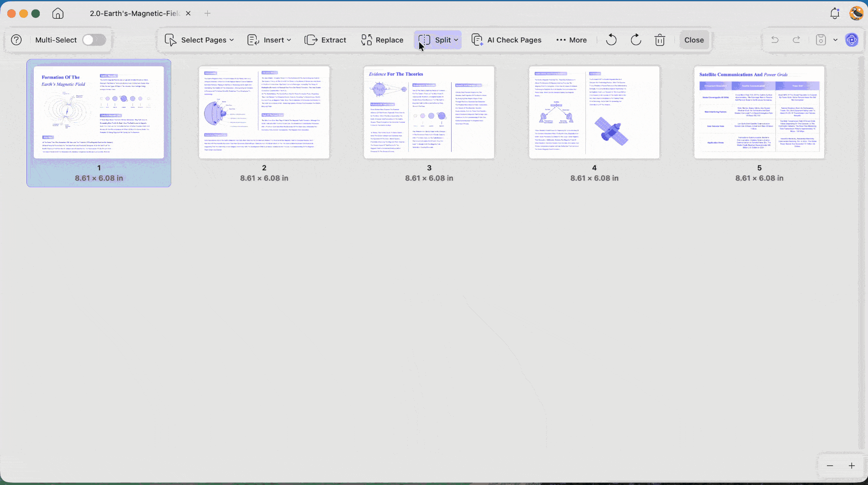Zoom in thumbnails with plus button
This screenshot has height=485, width=868.
click(x=852, y=466)
